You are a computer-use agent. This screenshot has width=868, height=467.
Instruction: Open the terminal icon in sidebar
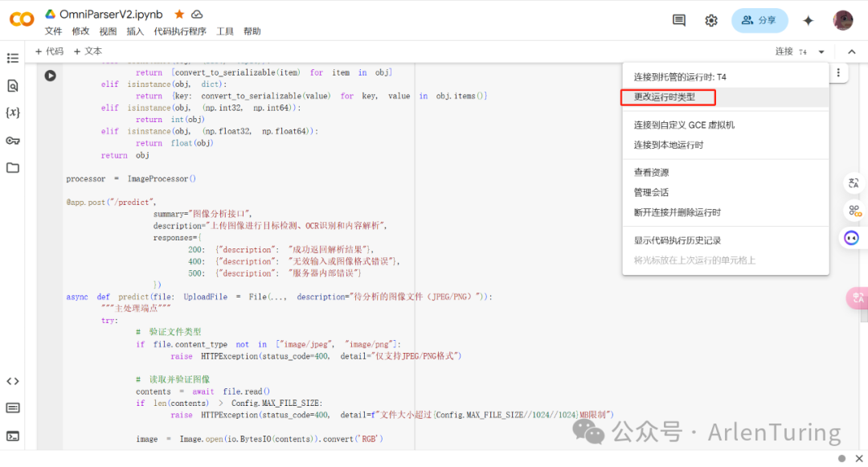[x=13, y=436]
